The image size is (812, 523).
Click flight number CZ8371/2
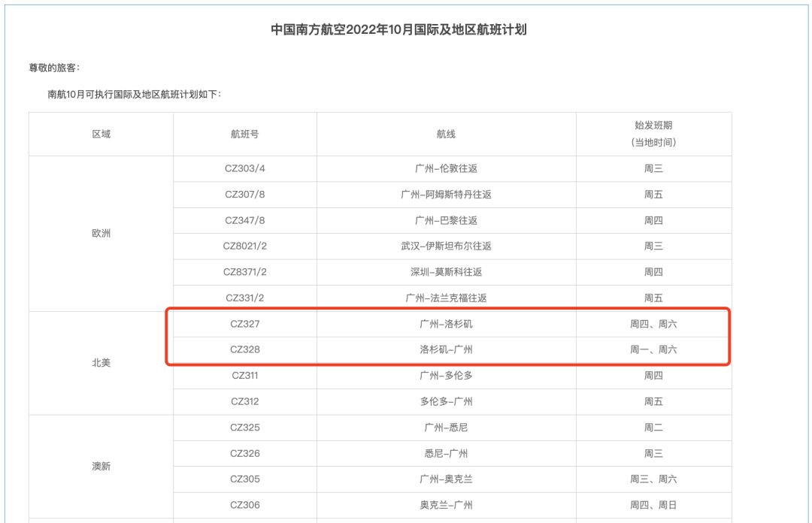point(245,272)
